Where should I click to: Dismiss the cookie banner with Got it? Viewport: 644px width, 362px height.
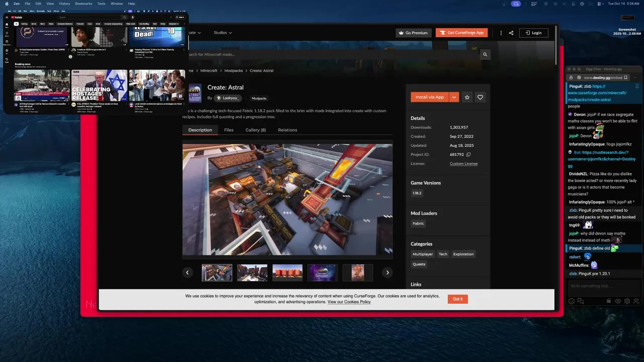coord(458,299)
